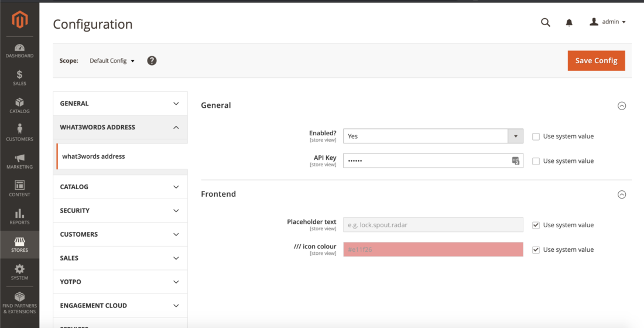
Task: Collapse the General section circle chevron
Action: coord(622,105)
